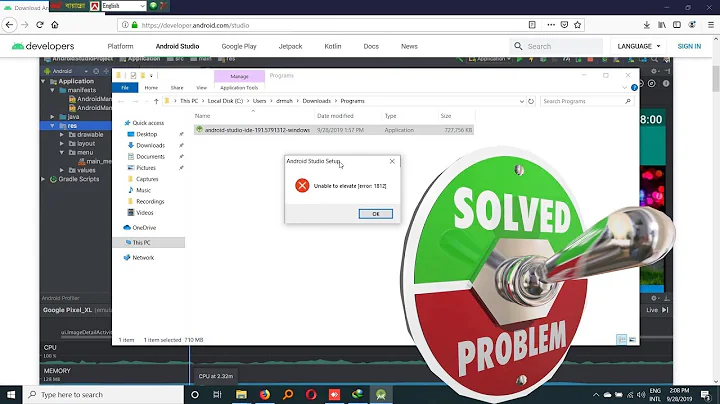Image resolution: width=720 pixels, height=404 pixels.
Task: Open Network in navigation pane
Action: (x=143, y=258)
